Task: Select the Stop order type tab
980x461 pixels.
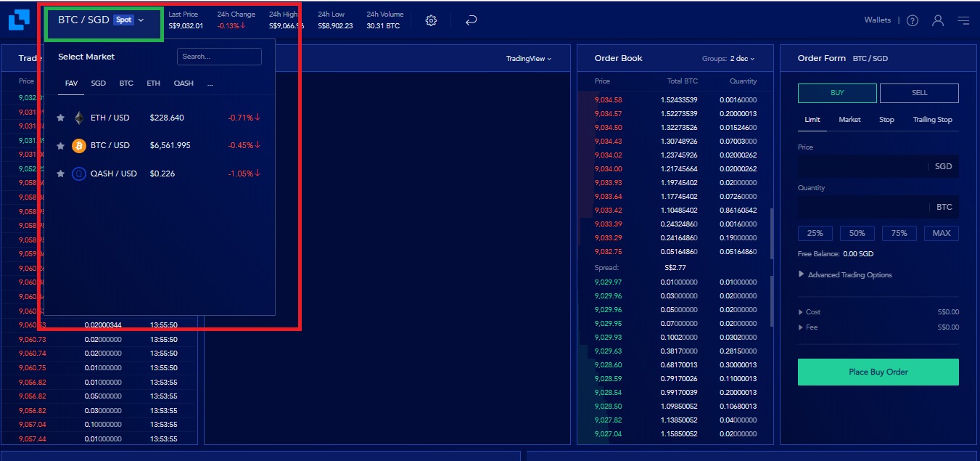Action: click(x=886, y=120)
